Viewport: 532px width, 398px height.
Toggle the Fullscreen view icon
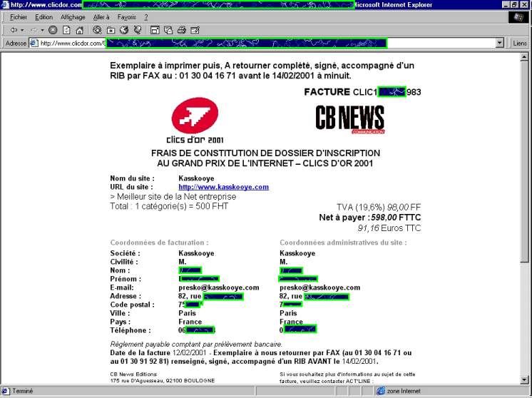point(155,30)
